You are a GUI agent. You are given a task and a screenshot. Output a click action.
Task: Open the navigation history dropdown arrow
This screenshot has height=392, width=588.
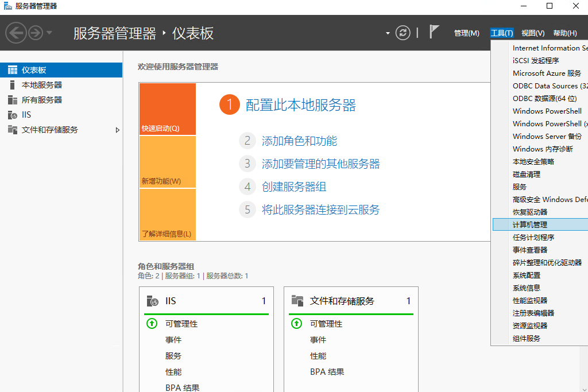coord(49,33)
